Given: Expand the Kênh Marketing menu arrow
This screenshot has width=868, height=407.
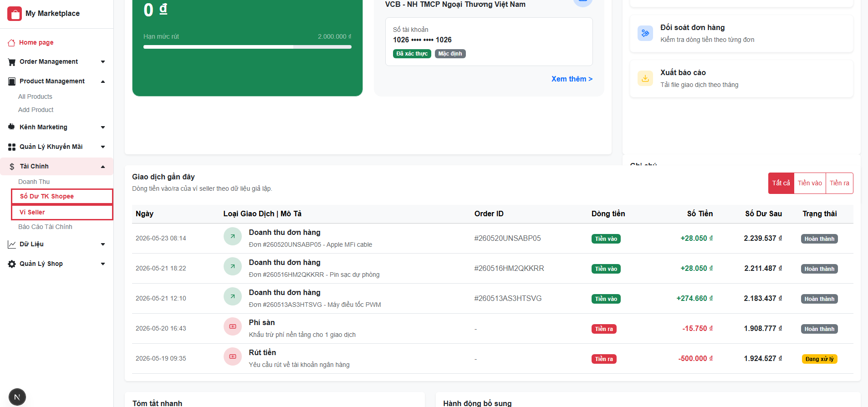Looking at the screenshot, I should (103, 127).
